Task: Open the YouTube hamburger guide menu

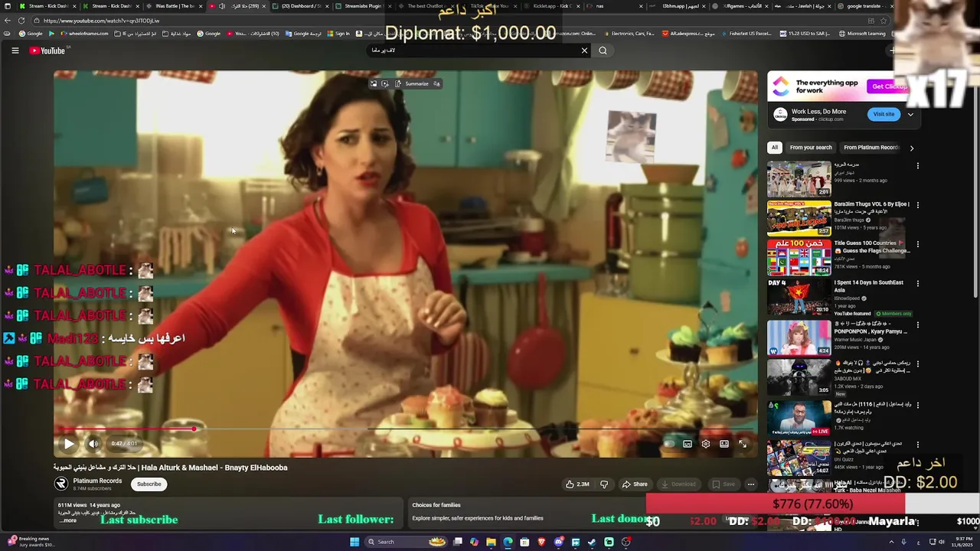Action: click(15, 51)
